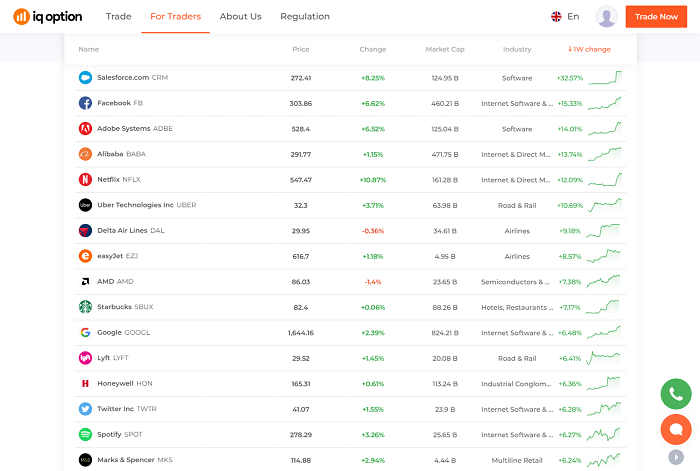Click Spotify weekly sparkline chart
The height and width of the screenshot is (471, 700).
coord(604,434)
